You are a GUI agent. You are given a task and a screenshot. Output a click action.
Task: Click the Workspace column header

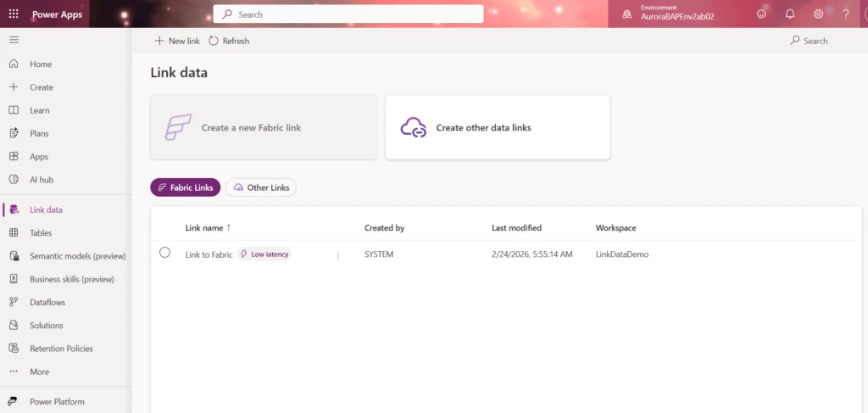(x=615, y=227)
